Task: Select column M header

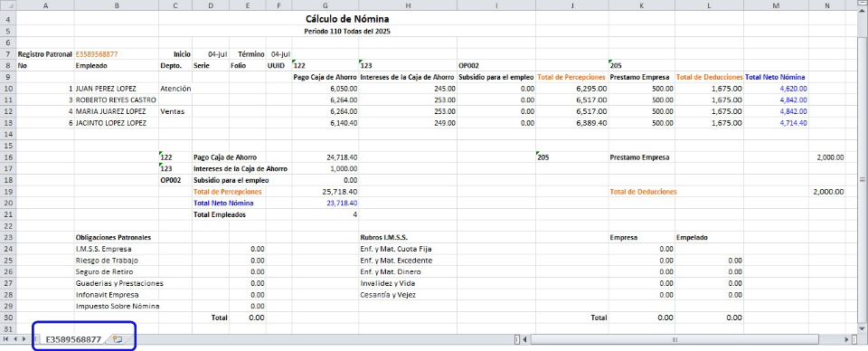Action: (x=776, y=5)
